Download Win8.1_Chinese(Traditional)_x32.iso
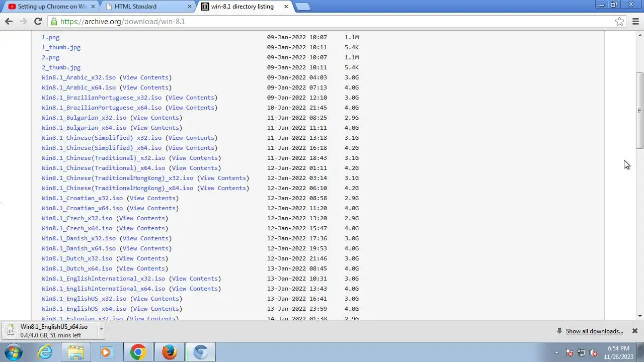This screenshot has width=644, height=362. click(103, 158)
